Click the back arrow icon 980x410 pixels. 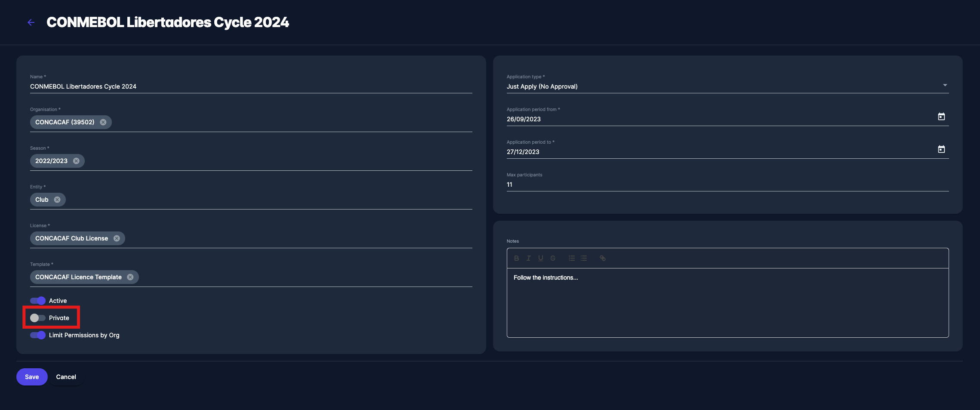[31, 22]
